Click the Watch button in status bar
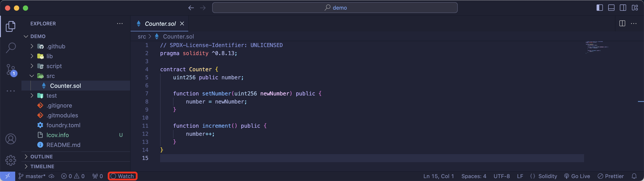Screen dimensions: 644x181 [x=123, y=176]
